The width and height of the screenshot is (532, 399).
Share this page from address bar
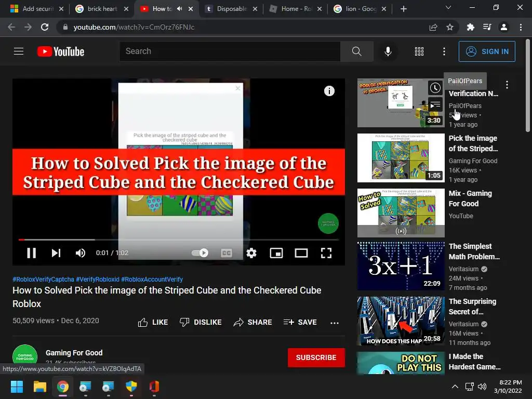click(x=433, y=27)
